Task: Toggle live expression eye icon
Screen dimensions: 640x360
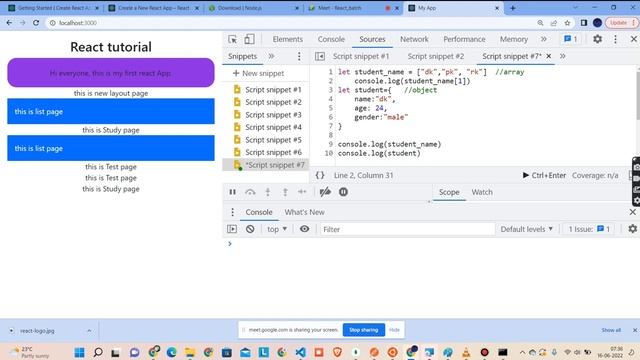Action: [x=304, y=229]
